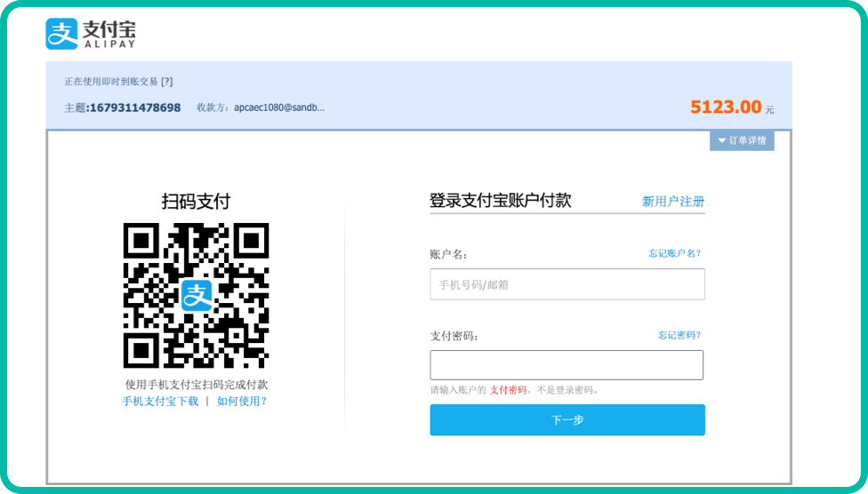Select the 扫码支付 heading

[x=196, y=202]
